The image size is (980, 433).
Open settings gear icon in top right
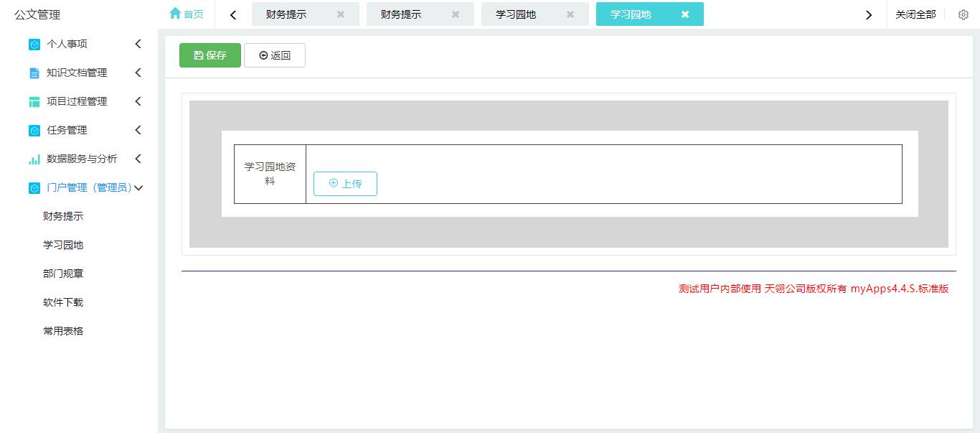click(x=963, y=14)
